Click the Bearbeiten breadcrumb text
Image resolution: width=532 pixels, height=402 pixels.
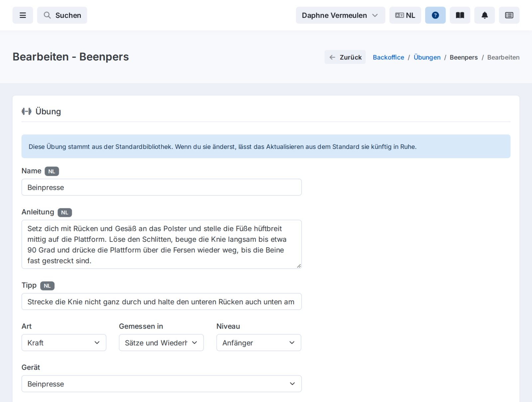tap(503, 57)
